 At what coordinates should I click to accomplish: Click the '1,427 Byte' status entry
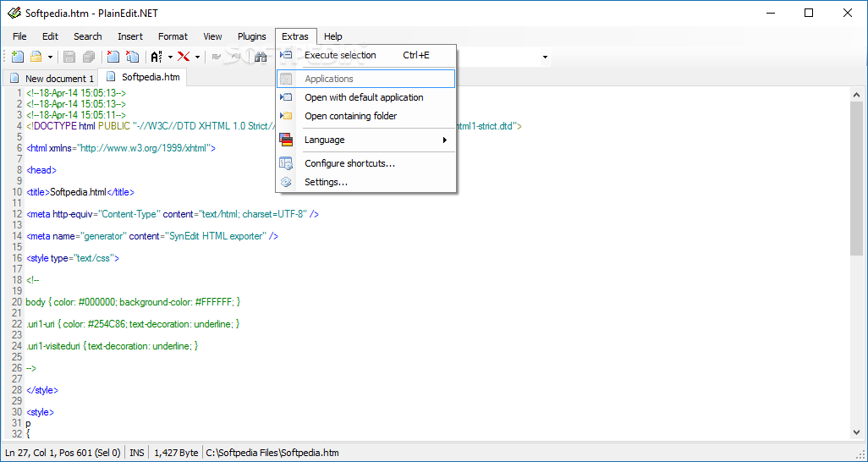tap(176, 453)
